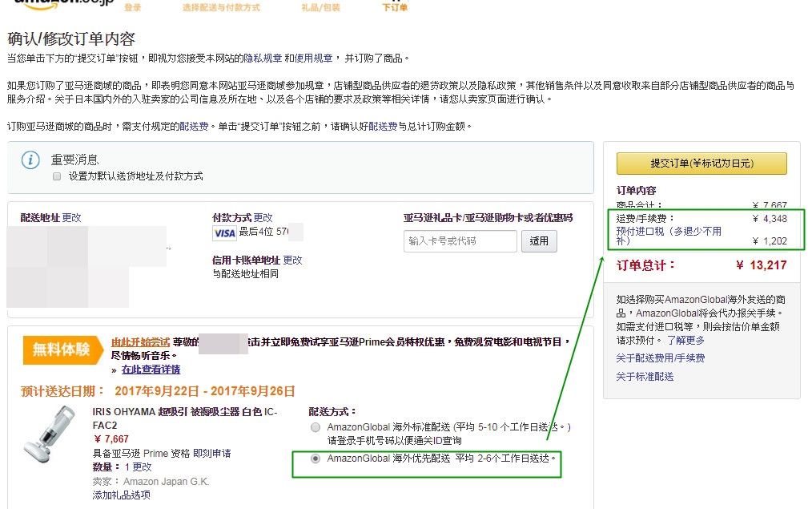Image resolution: width=812 pixels, height=509 pixels.
Task: Open the 在此查看详情 link
Action: (x=151, y=370)
